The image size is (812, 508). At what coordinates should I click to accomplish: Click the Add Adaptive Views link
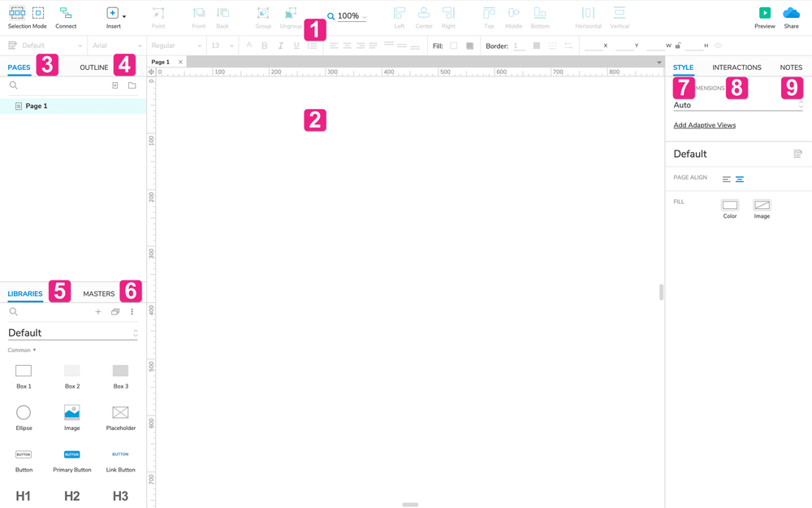(x=703, y=124)
